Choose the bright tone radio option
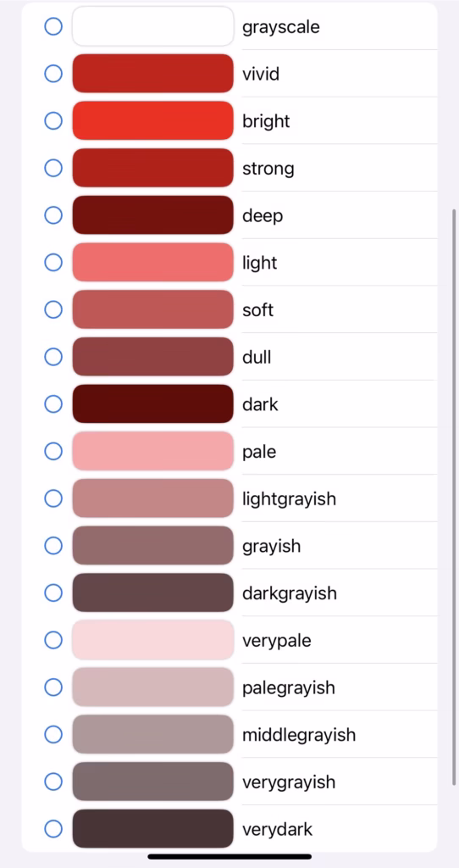This screenshot has height=868, width=459. [53, 120]
